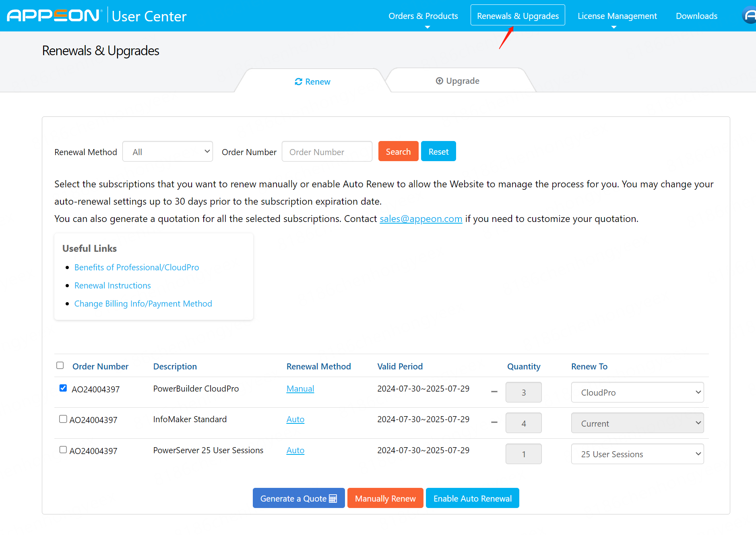This screenshot has height=535, width=756.
Task: Click the Quantity column header
Action: click(x=523, y=366)
